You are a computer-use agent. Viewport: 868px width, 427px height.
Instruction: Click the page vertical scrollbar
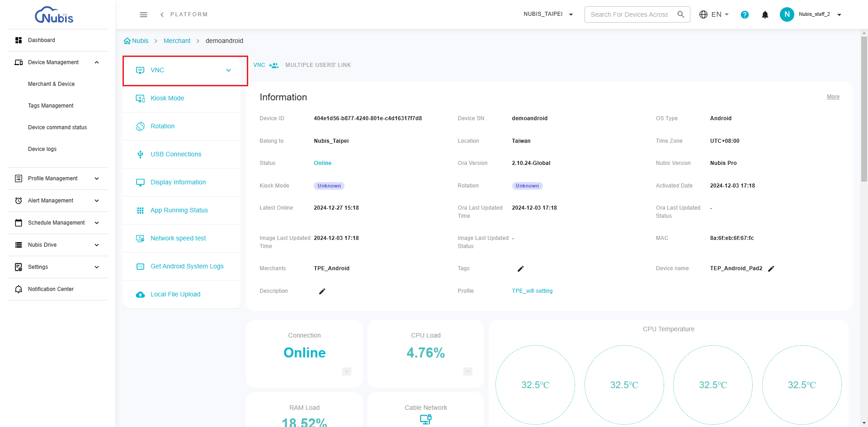[864, 108]
